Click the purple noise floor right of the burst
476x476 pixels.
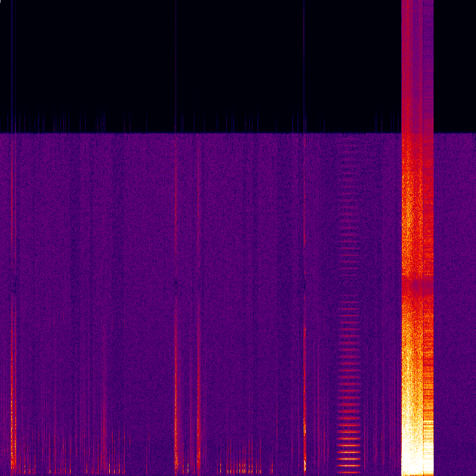pyautogui.click(x=455, y=279)
